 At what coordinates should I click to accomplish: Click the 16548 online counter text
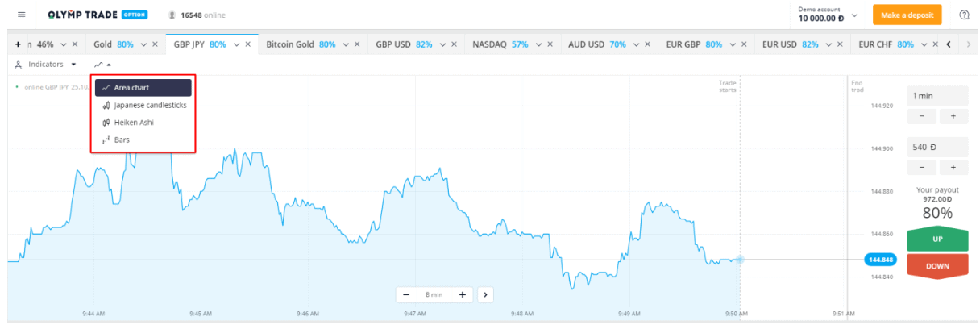pyautogui.click(x=203, y=15)
